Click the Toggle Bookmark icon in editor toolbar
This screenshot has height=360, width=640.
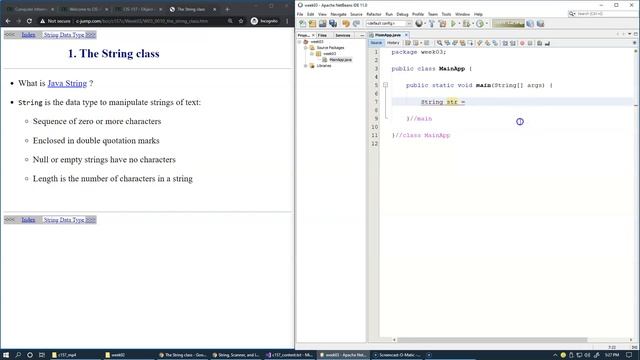(x=495, y=43)
